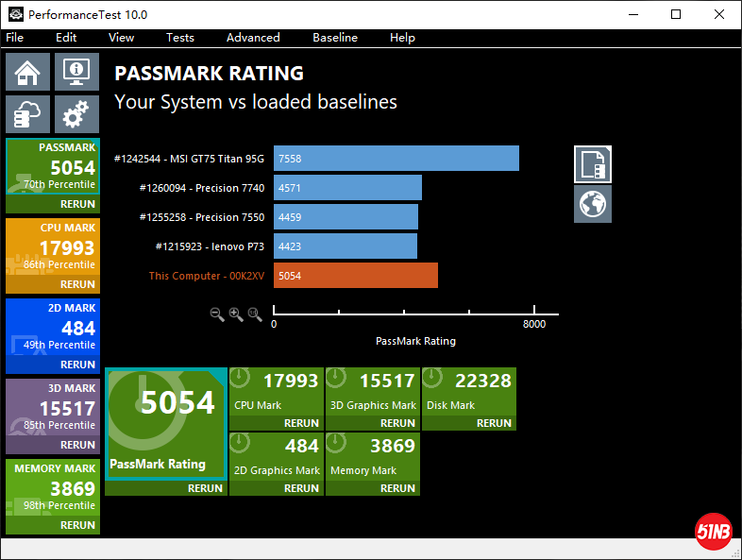The height and width of the screenshot is (560, 742).
Task: Click the globe web upload icon
Action: coord(593,204)
